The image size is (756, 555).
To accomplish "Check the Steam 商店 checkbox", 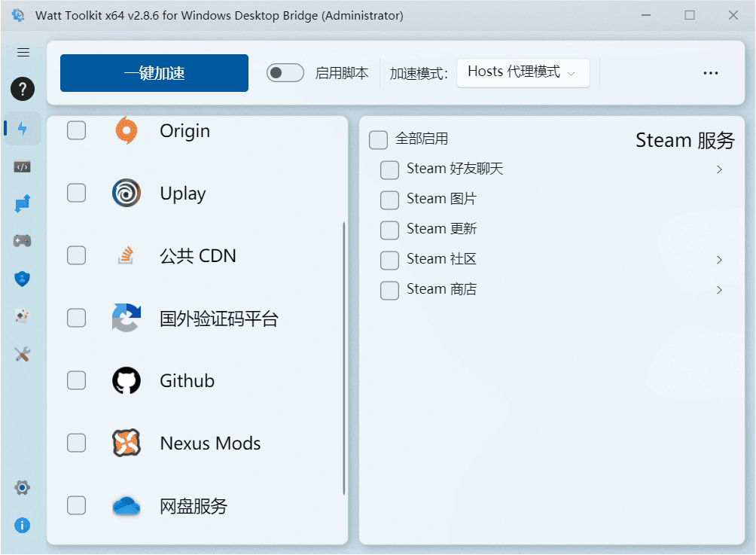I will (x=389, y=290).
